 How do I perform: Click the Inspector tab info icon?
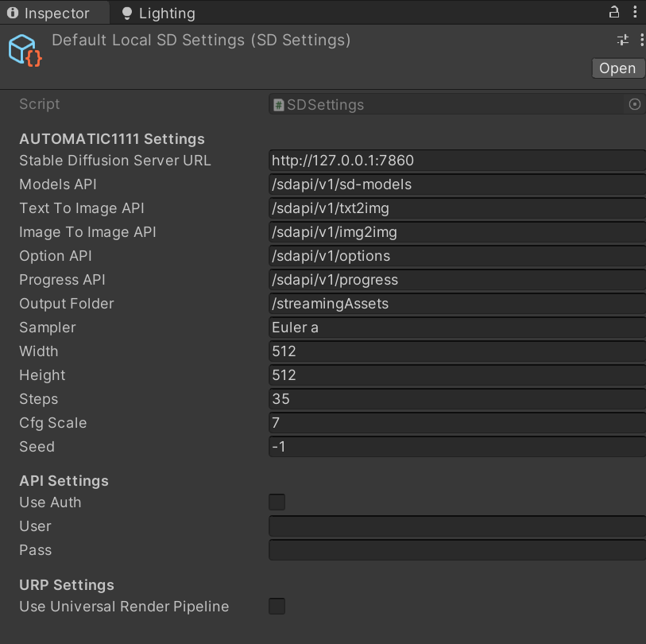click(13, 13)
